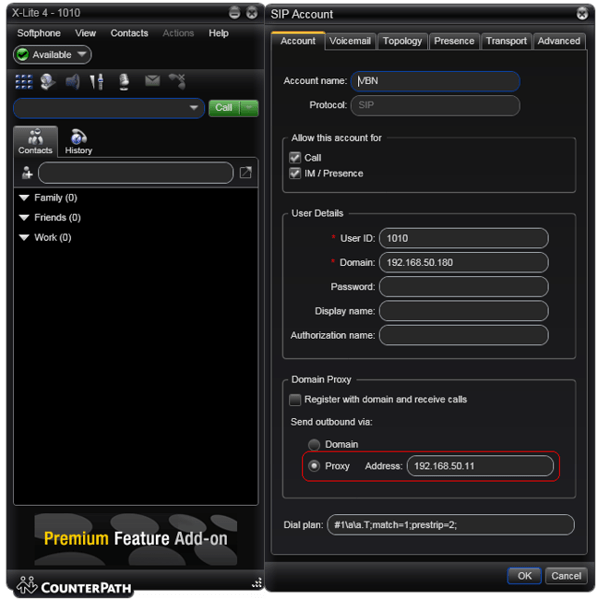Uncheck the Call checkbox
598x600 pixels.
coord(295,158)
